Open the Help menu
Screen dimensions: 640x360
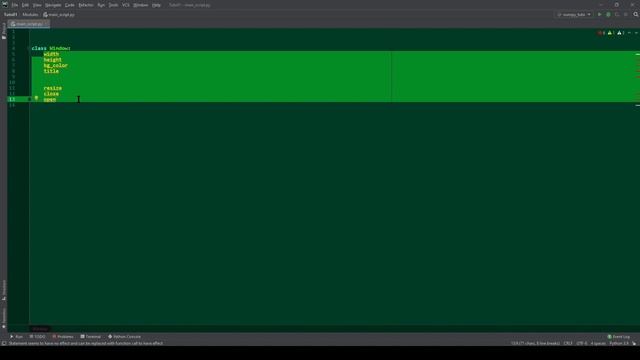(x=156, y=5)
